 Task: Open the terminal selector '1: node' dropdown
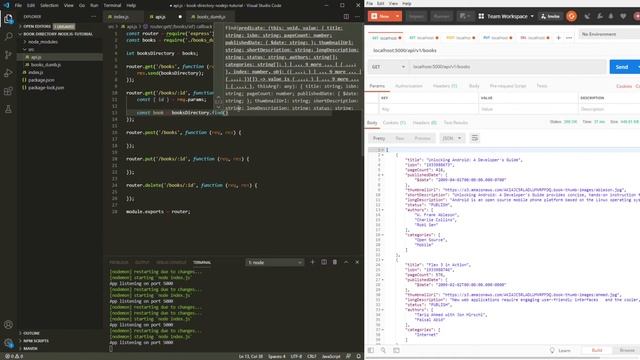(x=275, y=262)
